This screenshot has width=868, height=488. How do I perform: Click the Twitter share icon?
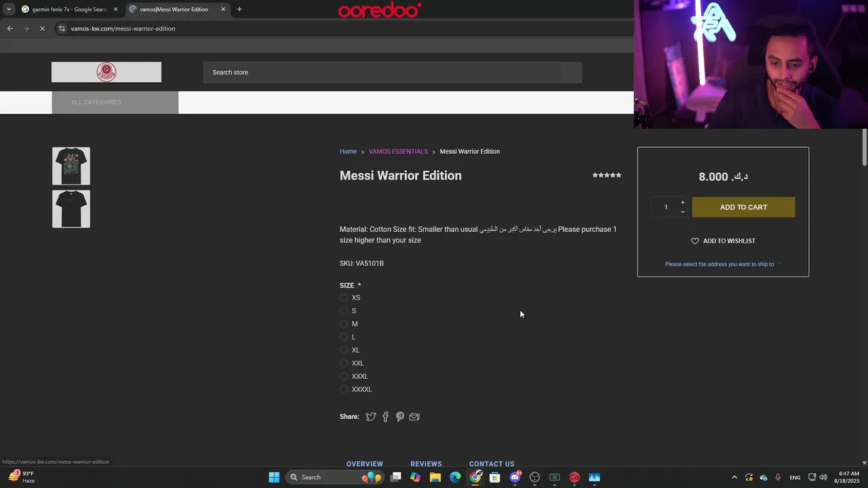(371, 417)
